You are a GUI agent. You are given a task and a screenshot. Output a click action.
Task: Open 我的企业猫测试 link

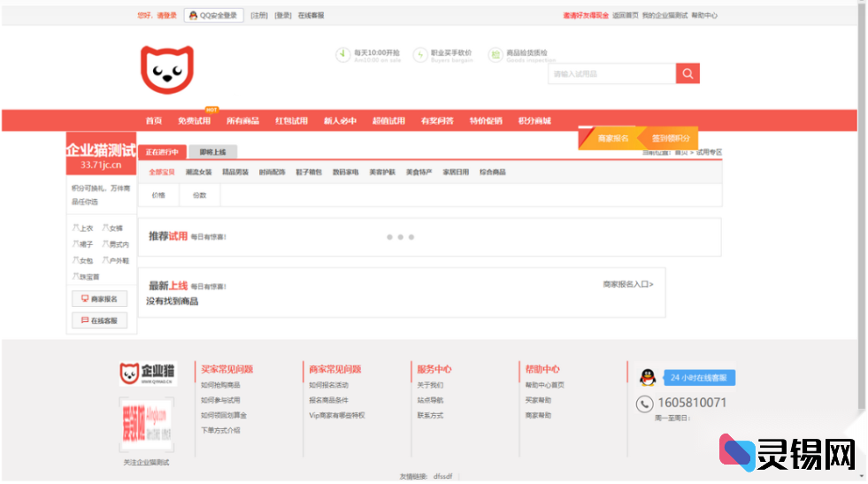click(x=664, y=16)
